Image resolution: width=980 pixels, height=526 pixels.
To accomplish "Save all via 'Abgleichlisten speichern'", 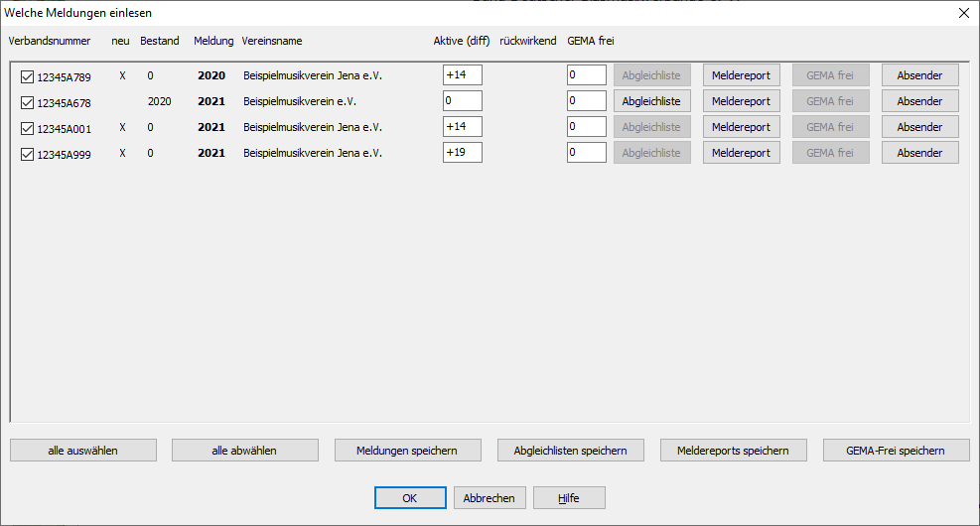I will 570,451.
